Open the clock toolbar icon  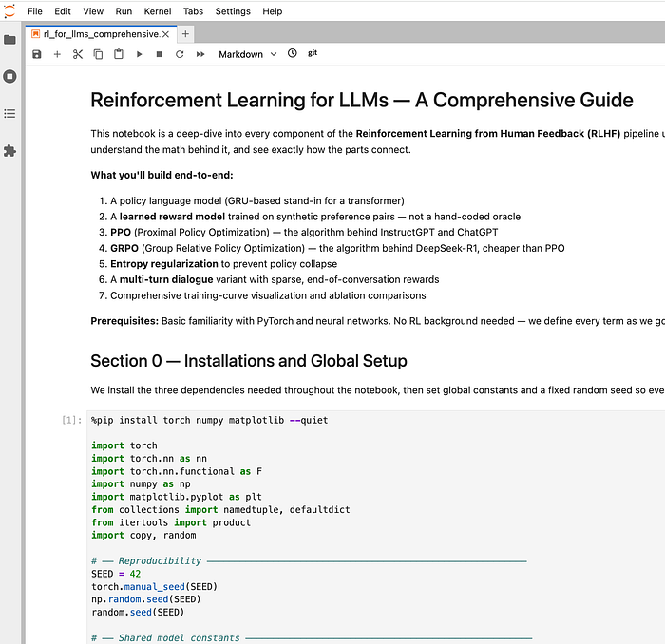(293, 53)
